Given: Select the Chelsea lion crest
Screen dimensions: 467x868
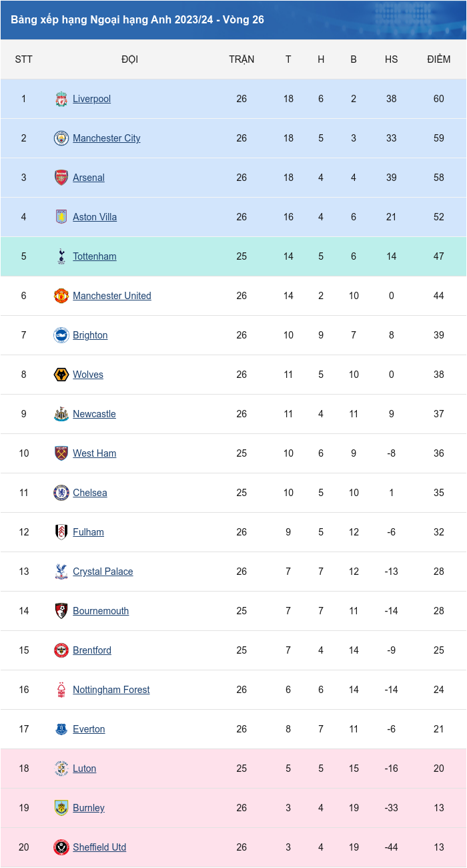Looking at the screenshot, I should [61, 493].
